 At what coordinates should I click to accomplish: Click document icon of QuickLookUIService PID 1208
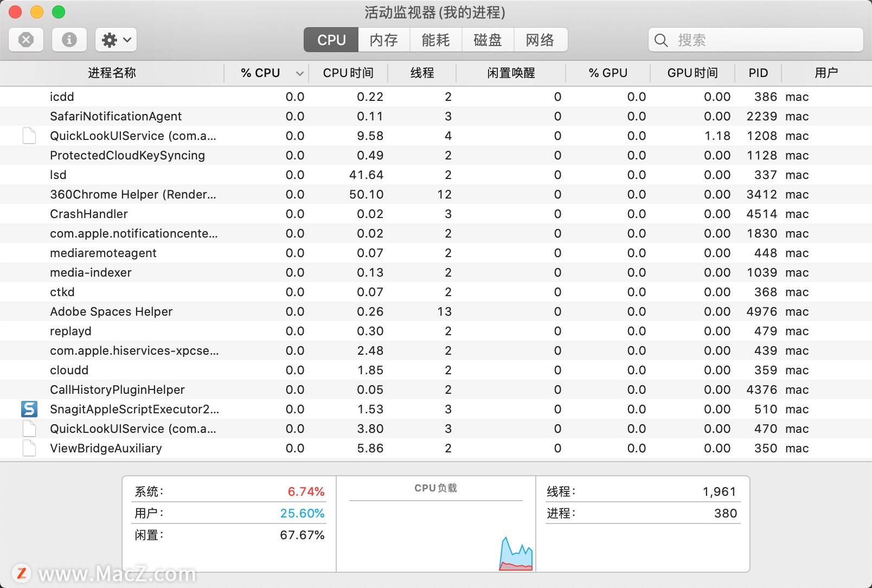click(29, 136)
